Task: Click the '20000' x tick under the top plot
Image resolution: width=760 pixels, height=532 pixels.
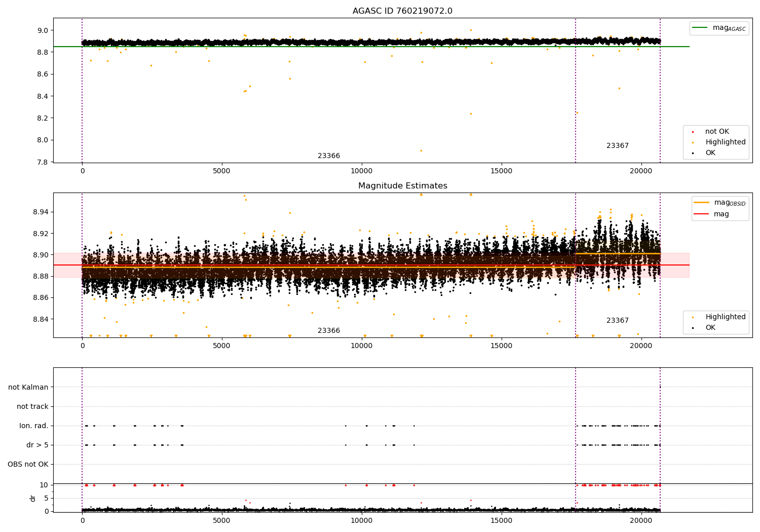Action: (x=641, y=171)
